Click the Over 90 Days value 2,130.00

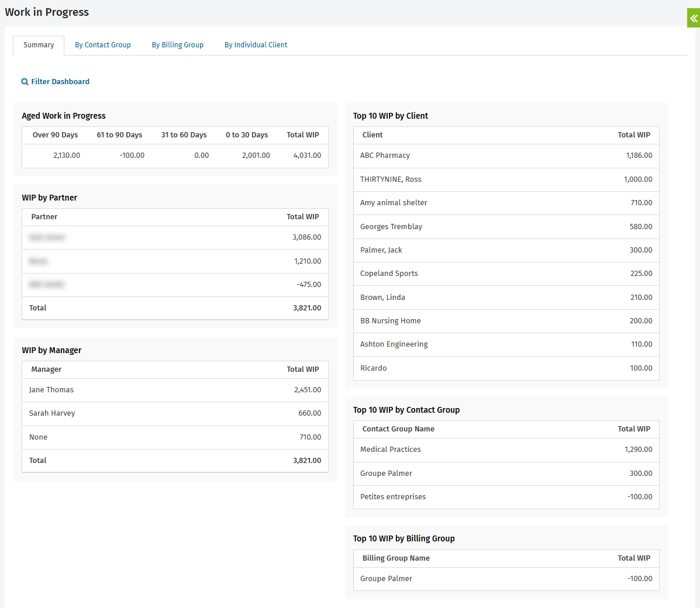(67, 156)
